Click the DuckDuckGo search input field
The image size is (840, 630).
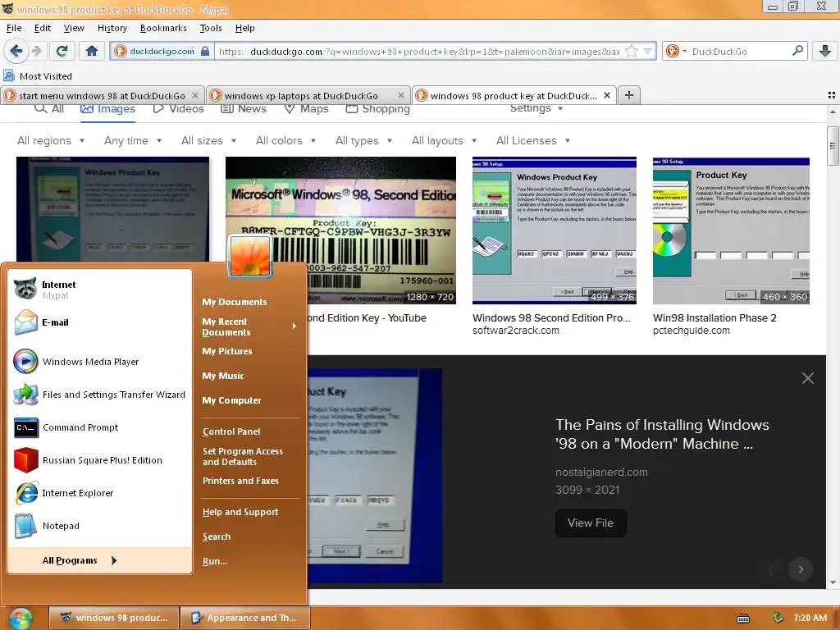741,52
